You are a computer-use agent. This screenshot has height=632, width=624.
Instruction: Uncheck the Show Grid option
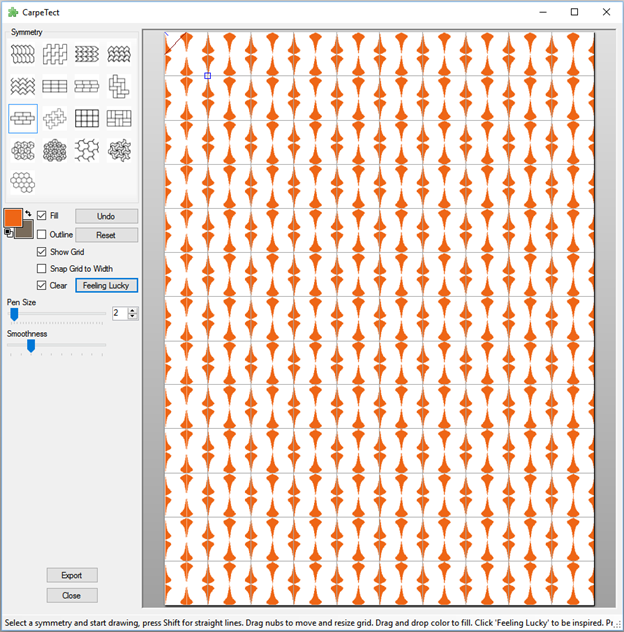[42, 252]
